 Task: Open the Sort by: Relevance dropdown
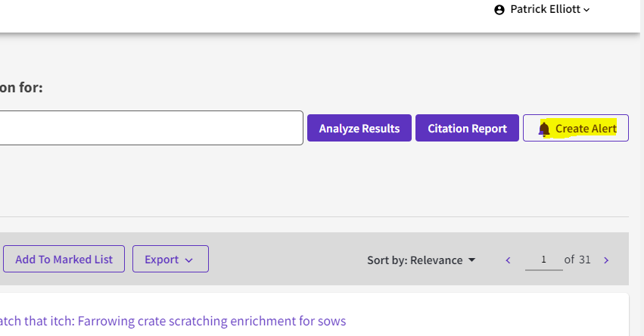(x=421, y=260)
